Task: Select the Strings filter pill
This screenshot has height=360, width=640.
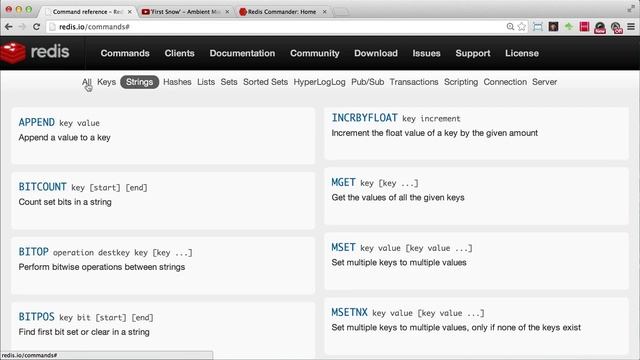Action: tap(139, 82)
